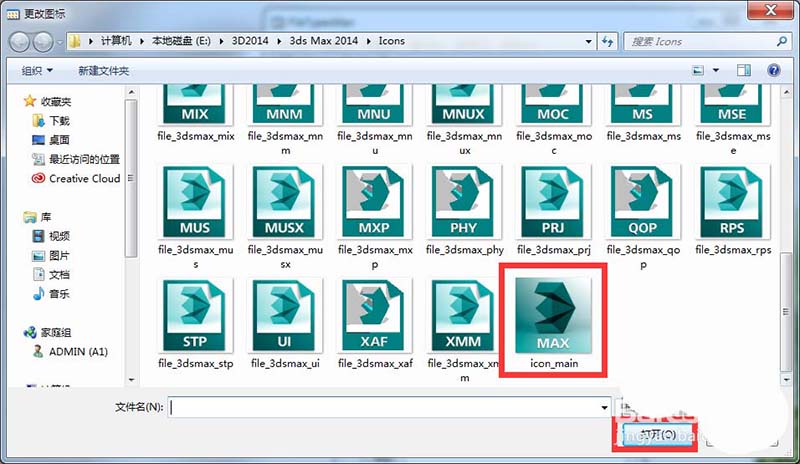Select the icon_main MAX icon

[x=554, y=315]
